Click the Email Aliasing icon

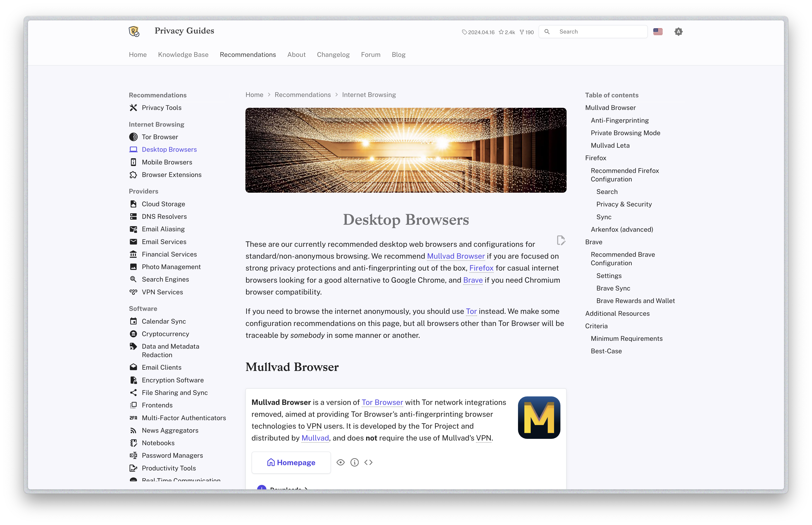[133, 229]
